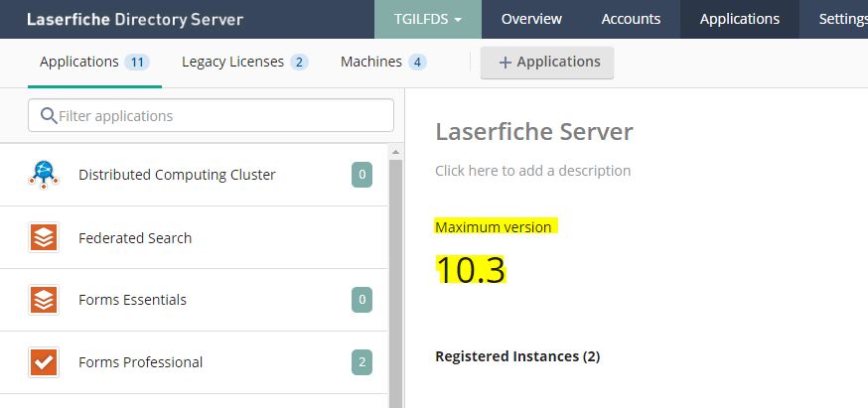Image resolution: width=868 pixels, height=408 pixels.
Task: Click the magnifying glass search icon
Action: (48, 116)
